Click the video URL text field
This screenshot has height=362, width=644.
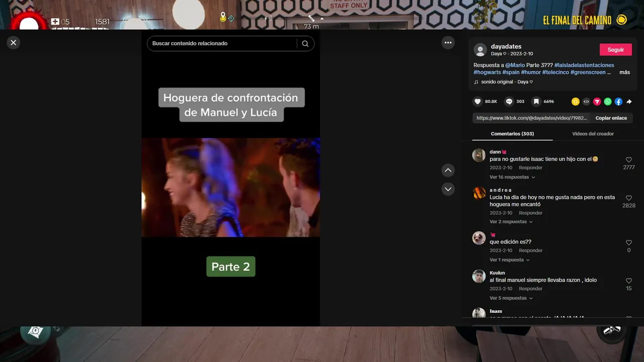point(532,118)
